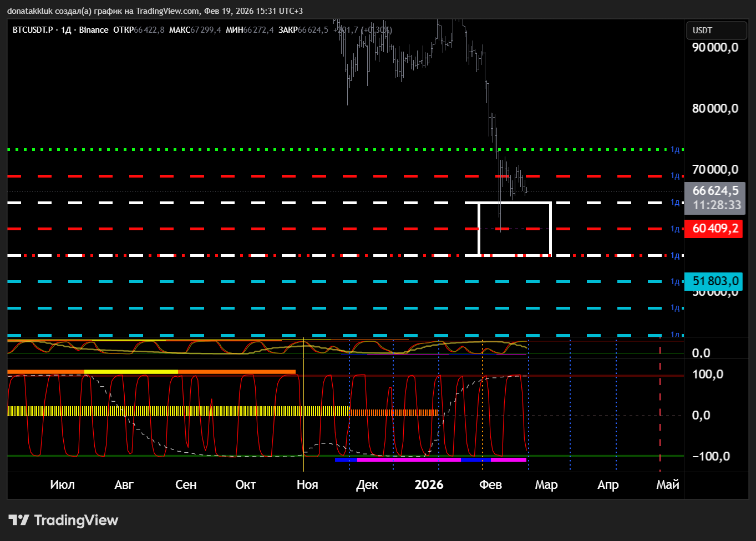Image resolution: width=756 pixels, height=541 pixels.
Task: Click the 1д tag beside red 60 409,2 line
Action: (675, 229)
